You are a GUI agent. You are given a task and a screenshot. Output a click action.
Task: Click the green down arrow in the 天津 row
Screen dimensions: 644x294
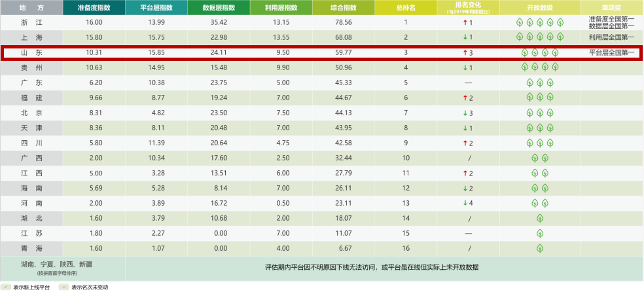(x=465, y=128)
